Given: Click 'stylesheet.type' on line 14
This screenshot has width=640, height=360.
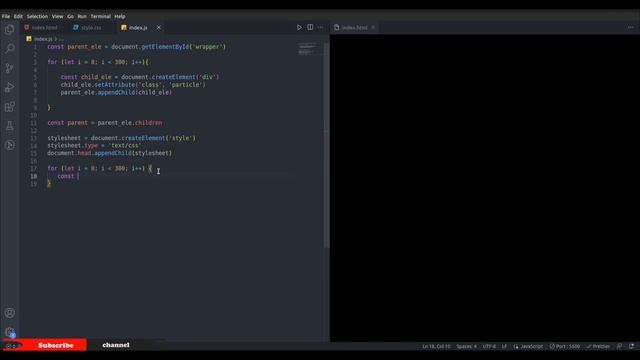Looking at the screenshot, I should tap(73, 145).
